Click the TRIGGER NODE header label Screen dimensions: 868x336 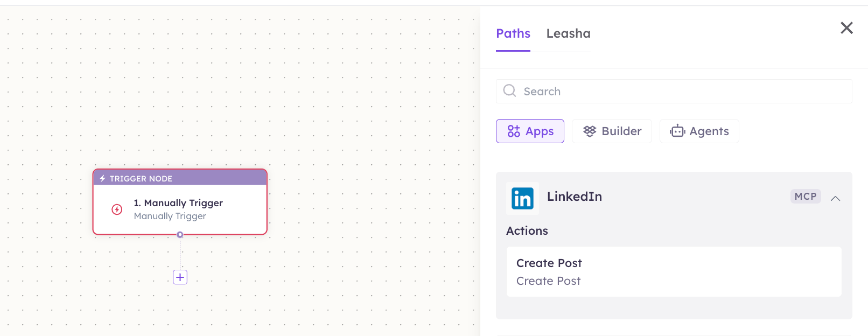141,179
